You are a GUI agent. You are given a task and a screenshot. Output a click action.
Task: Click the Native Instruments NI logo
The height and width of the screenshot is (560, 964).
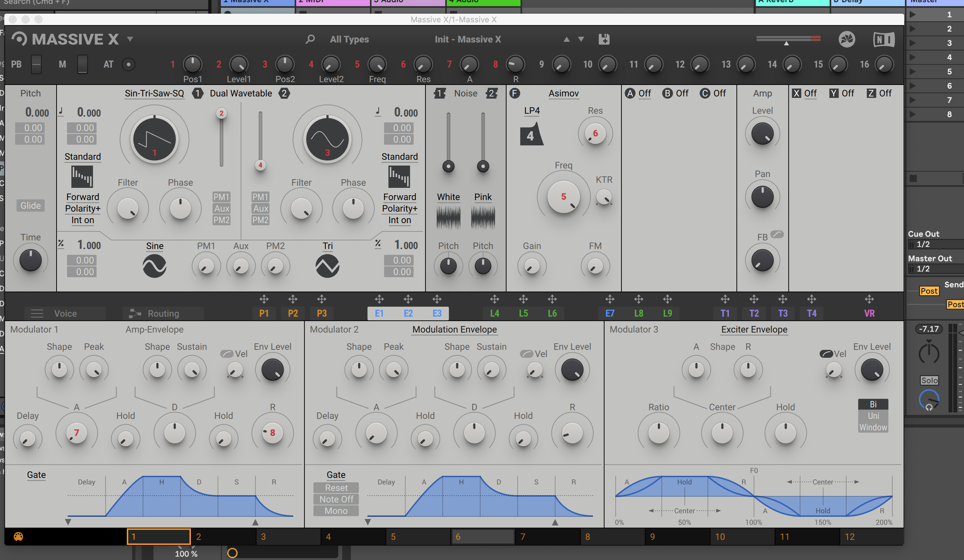point(884,39)
